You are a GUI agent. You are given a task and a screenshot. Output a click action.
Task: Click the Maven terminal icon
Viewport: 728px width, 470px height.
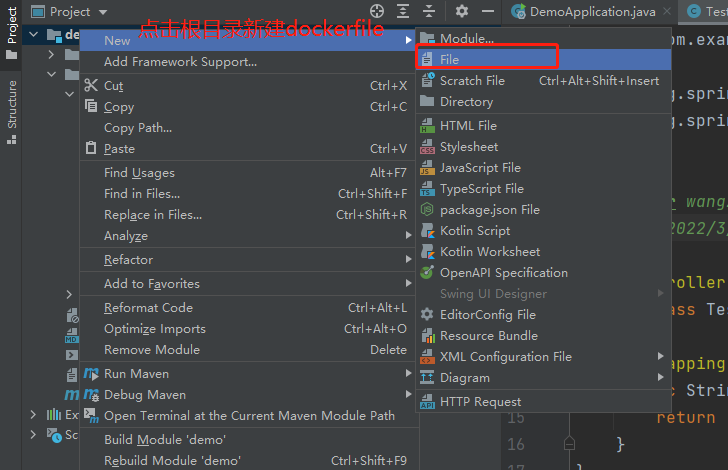pyautogui.click(x=91, y=416)
